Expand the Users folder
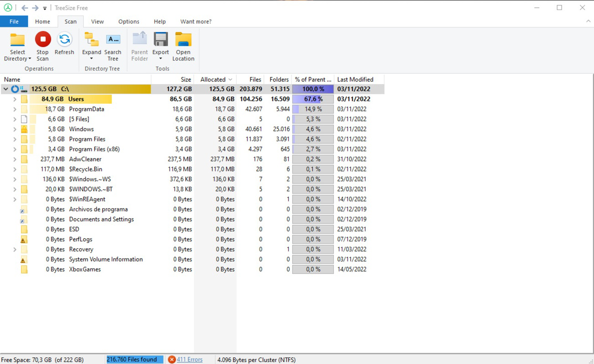 pyautogui.click(x=14, y=99)
